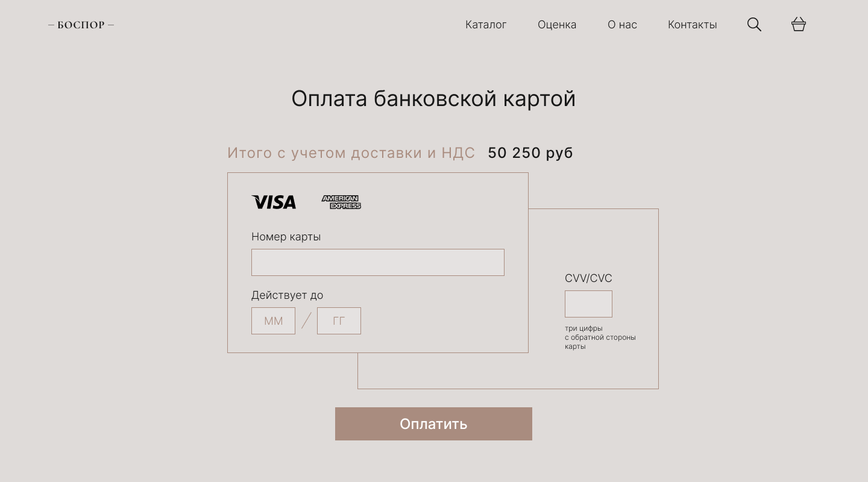Click the Оплатить payment button
This screenshot has width=868, height=482.
[x=433, y=424]
